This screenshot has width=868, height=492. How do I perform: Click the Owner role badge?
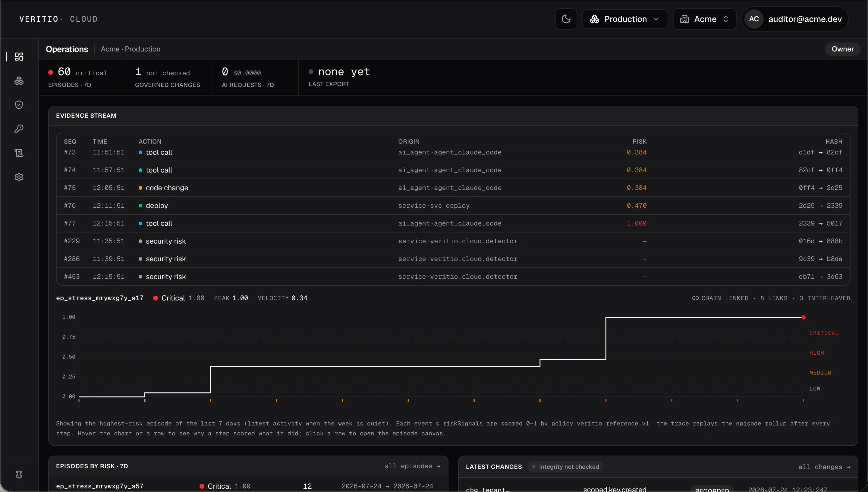[842, 49]
